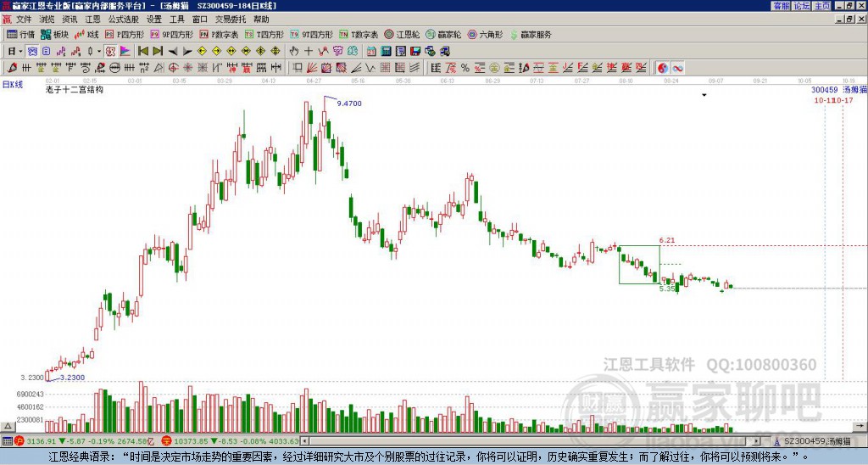Click the chart right-arrow button near volume
Viewport: 868px width, 465px height.
860,426
